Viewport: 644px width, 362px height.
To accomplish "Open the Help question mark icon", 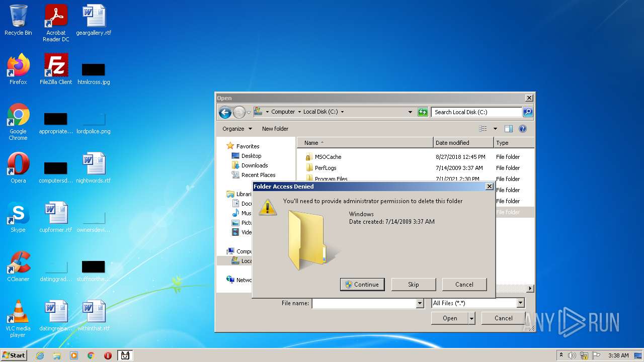I will [523, 129].
